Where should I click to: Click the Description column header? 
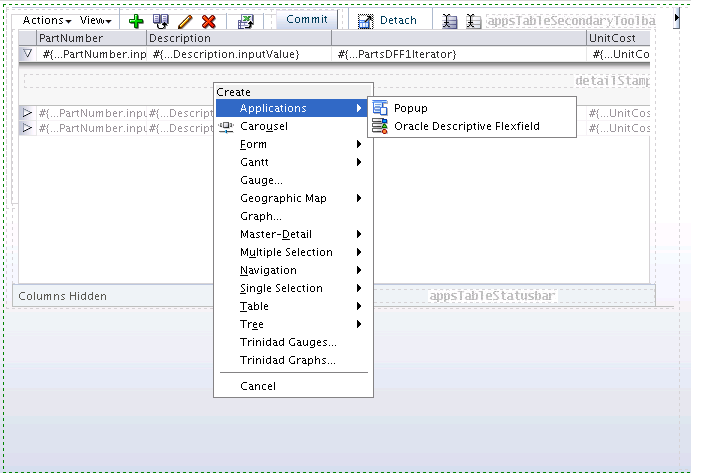(239, 38)
